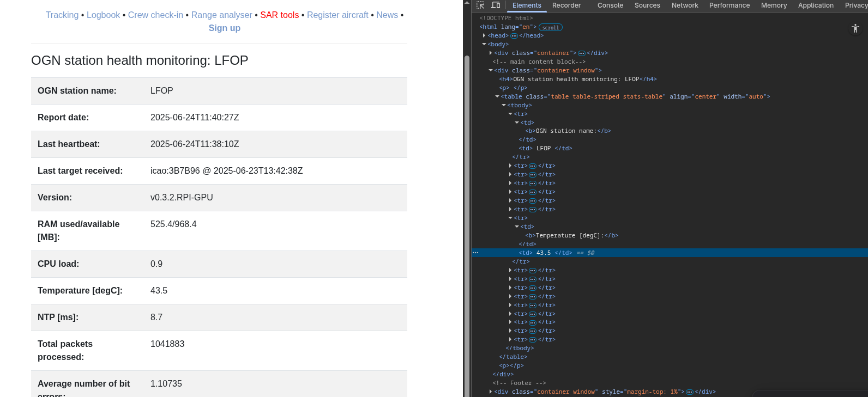Activate the inspect element picker icon

480,5
